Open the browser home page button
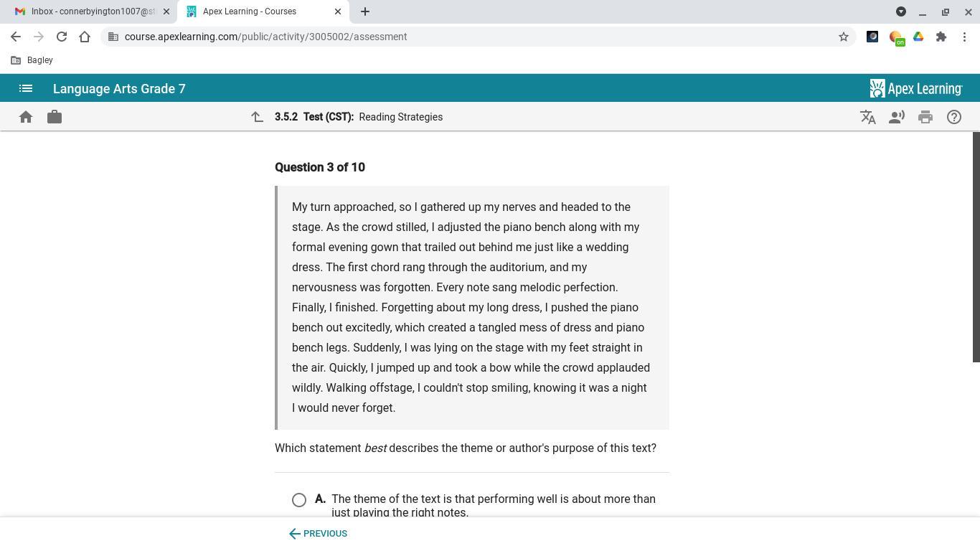Viewport: 980px width, 551px height. coord(85,37)
